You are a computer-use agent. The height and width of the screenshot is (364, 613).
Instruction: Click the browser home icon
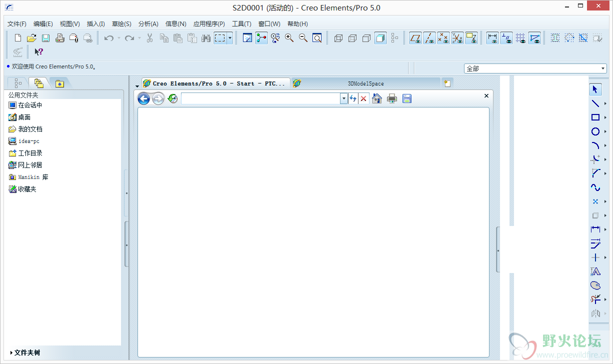pos(377,98)
